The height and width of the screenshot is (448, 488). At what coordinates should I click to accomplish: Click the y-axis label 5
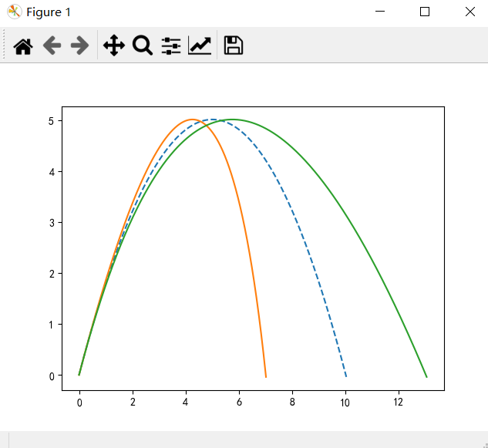point(51,121)
